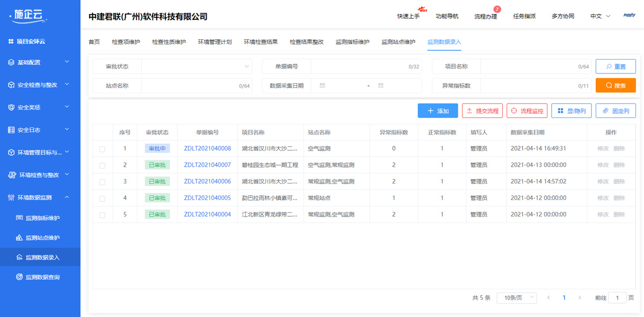
Task: Open 功能导航 in the top navigation
Action: tap(447, 16)
